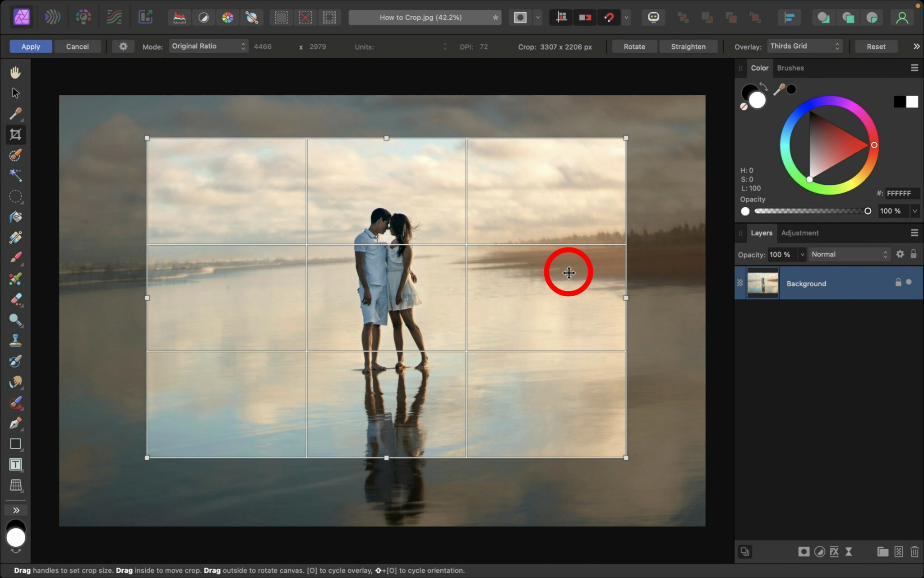Select the Rectangle shape tool
This screenshot has height=578, width=924.
pos(15,444)
